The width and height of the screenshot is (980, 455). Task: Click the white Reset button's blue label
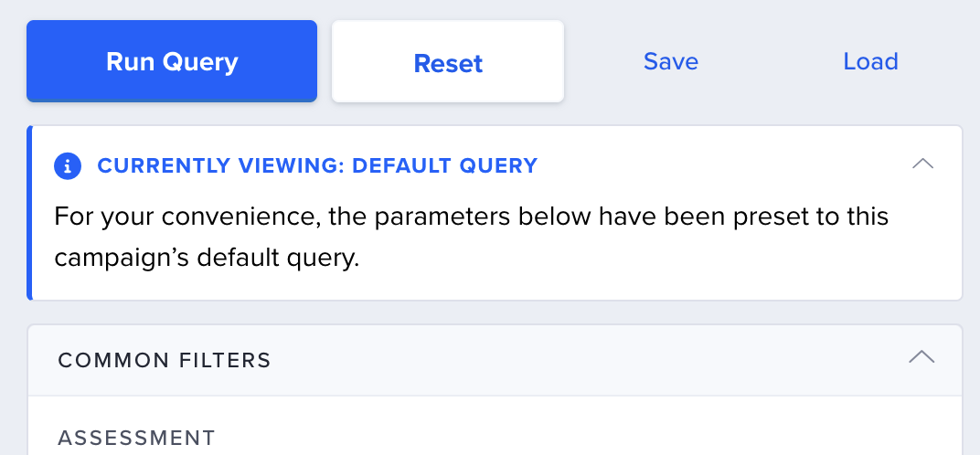tap(448, 63)
